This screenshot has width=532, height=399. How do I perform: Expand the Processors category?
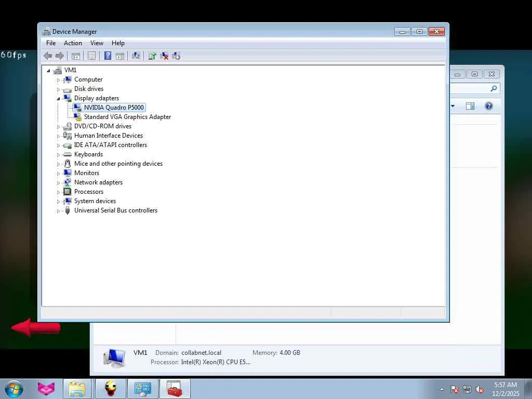point(58,192)
